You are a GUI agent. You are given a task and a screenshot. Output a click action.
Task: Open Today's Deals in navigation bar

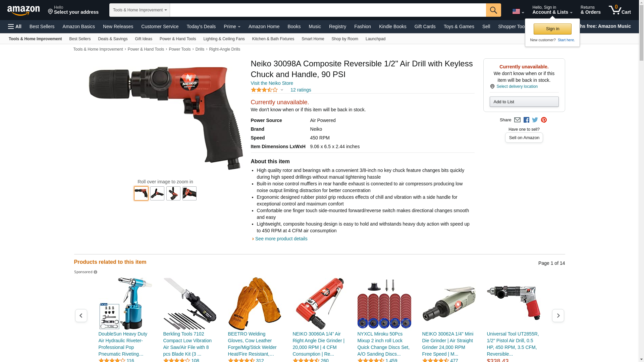coord(201,26)
